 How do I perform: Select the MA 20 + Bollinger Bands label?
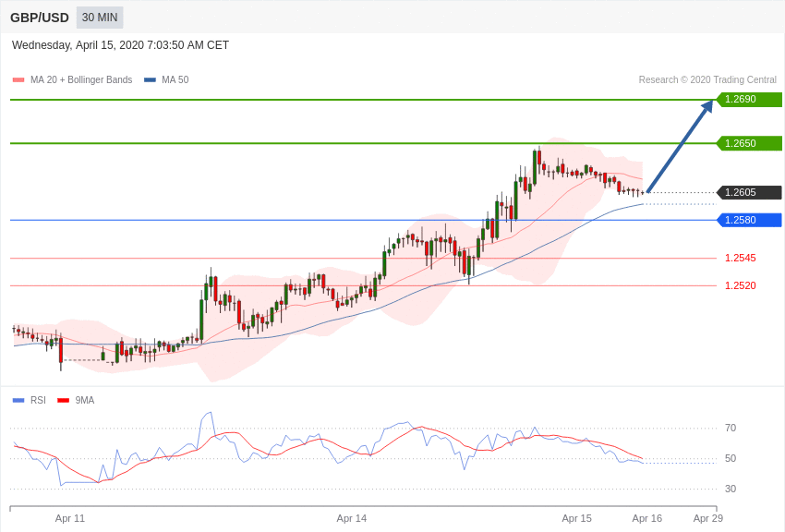click(81, 79)
